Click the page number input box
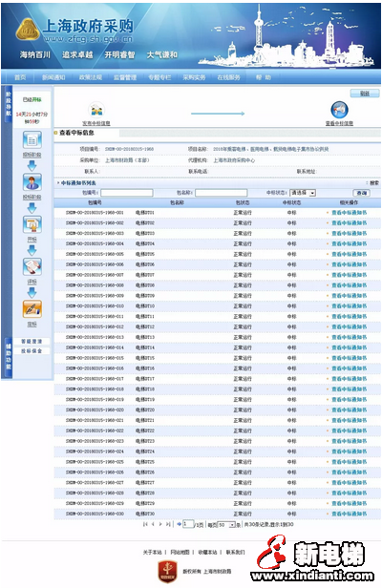Image resolution: width=382 pixels, height=588 pixels. click(x=188, y=524)
